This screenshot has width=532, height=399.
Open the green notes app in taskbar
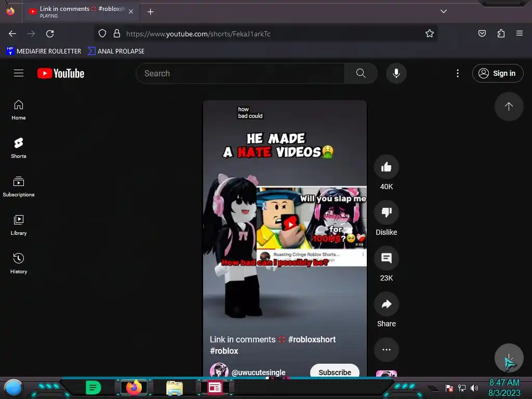tap(93, 388)
